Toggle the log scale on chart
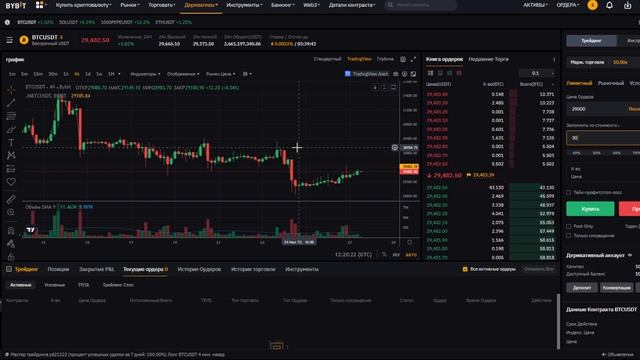This screenshot has width=640, height=360. (396, 254)
